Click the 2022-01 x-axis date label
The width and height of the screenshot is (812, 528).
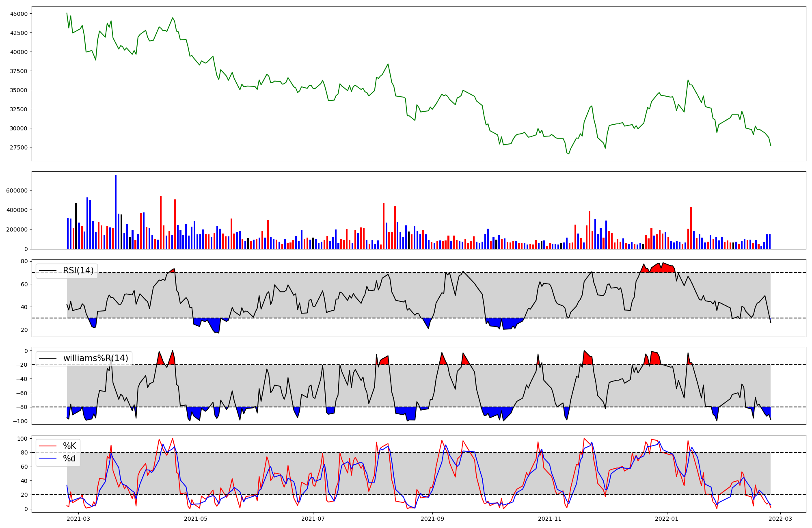667,519
